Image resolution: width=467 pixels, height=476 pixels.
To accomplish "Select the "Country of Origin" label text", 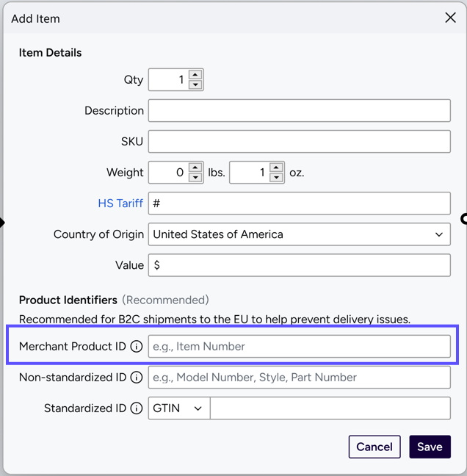I will pyautogui.click(x=98, y=234).
